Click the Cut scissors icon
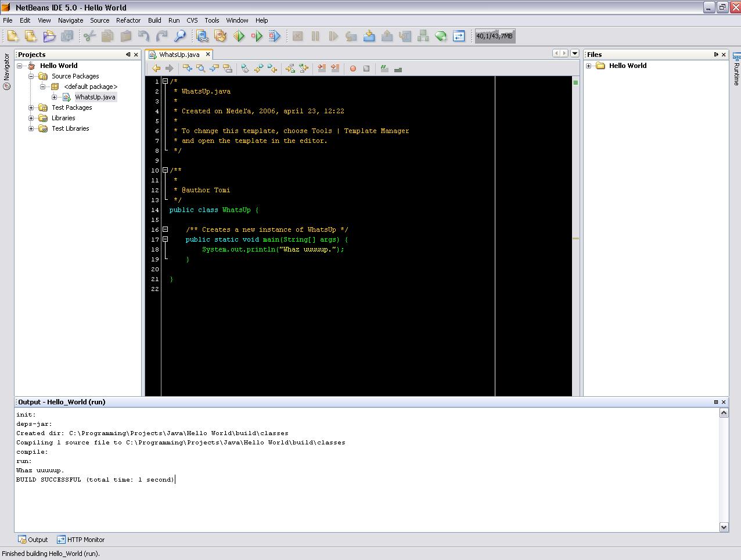The height and width of the screenshot is (560, 741). [x=89, y=36]
